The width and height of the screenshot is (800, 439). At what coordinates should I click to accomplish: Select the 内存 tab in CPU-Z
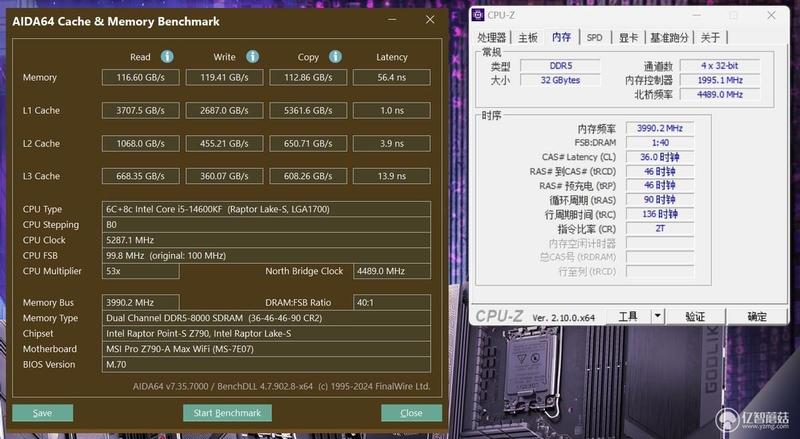[561, 37]
